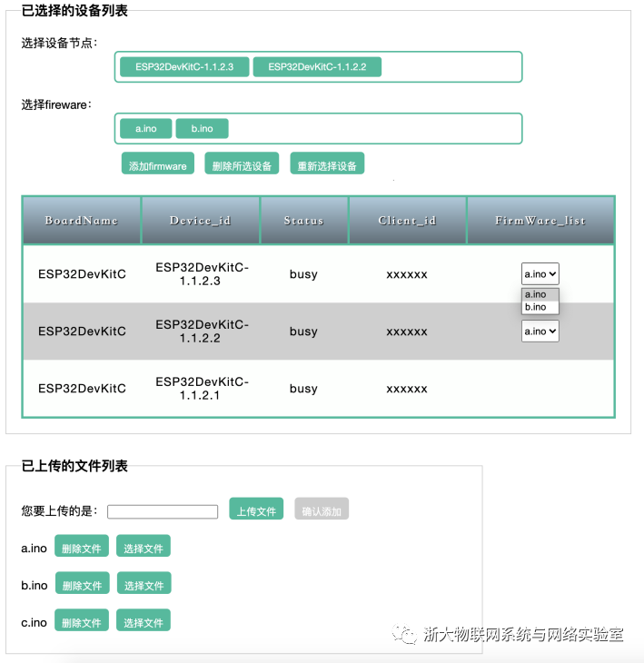Click the 已上传的文件列表 section heading

(x=74, y=466)
